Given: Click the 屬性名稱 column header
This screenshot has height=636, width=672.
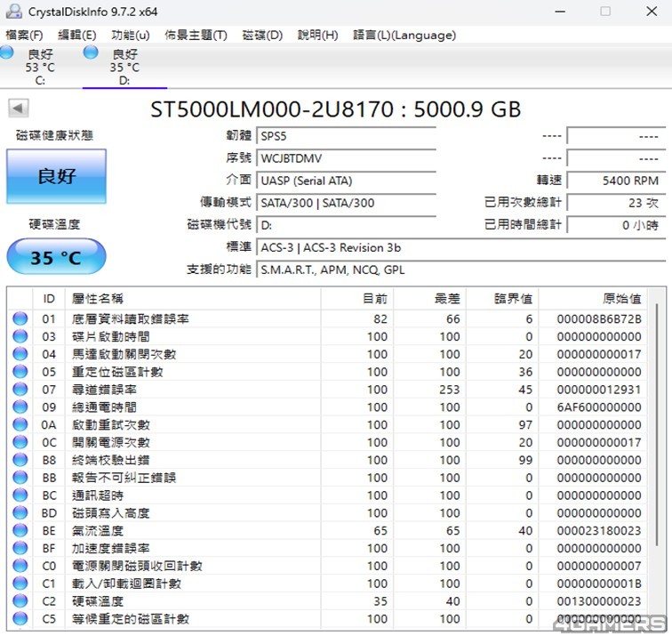Looking at the screenshot, I should 98,299.
